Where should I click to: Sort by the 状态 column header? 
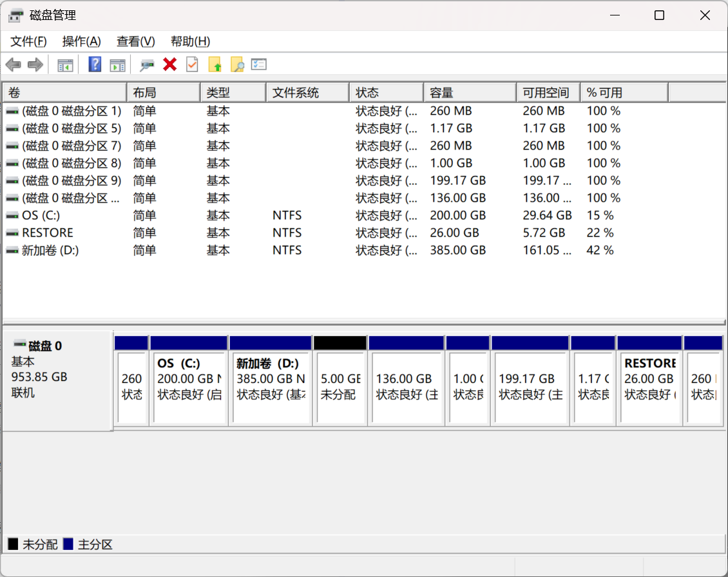pos(387,92)
